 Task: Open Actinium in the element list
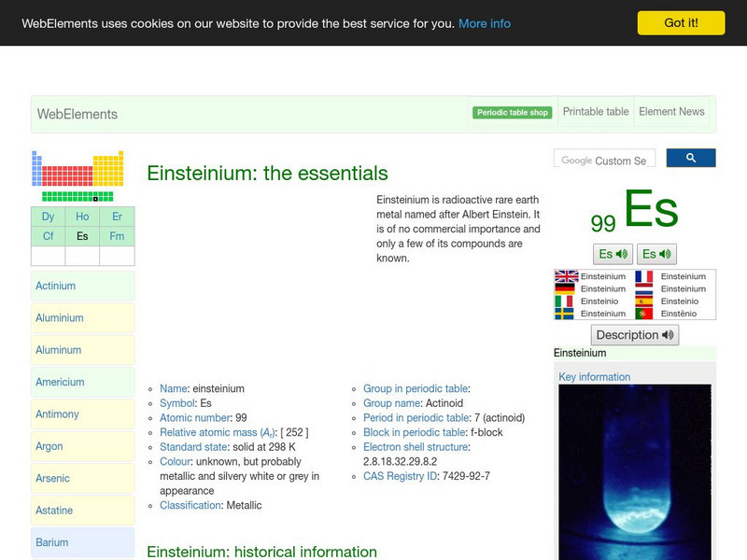point(83,286)
